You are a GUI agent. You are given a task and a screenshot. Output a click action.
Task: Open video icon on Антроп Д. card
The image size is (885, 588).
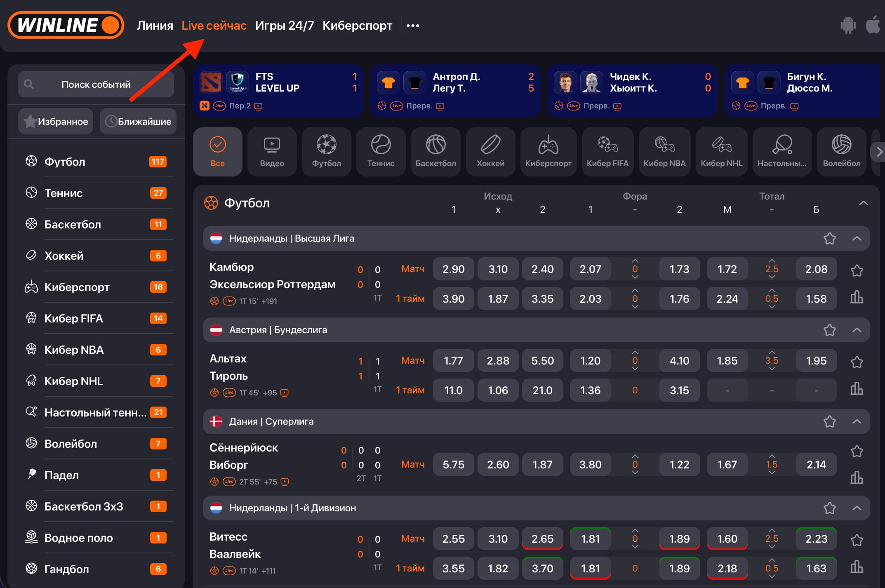[x=440, y=106]
